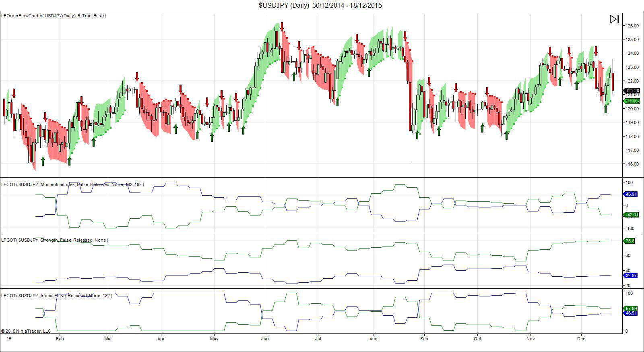Click the 121.28 current price marker
The width and height of the screenshot is (644, 352).
(632, 91)
